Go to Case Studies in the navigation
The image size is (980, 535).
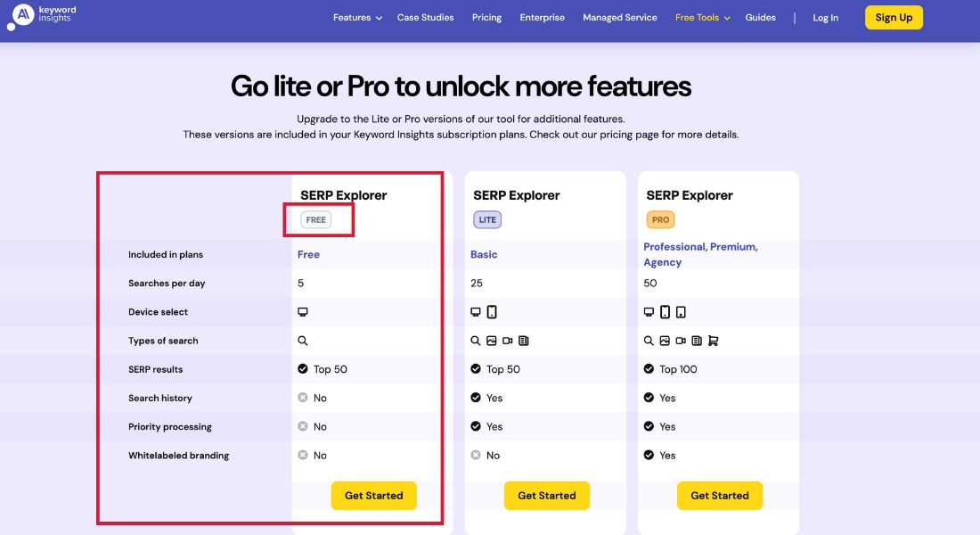click(426, 18)
